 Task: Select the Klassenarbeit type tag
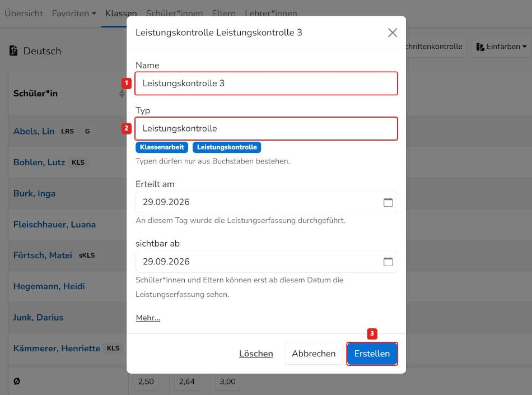(162, 147)
